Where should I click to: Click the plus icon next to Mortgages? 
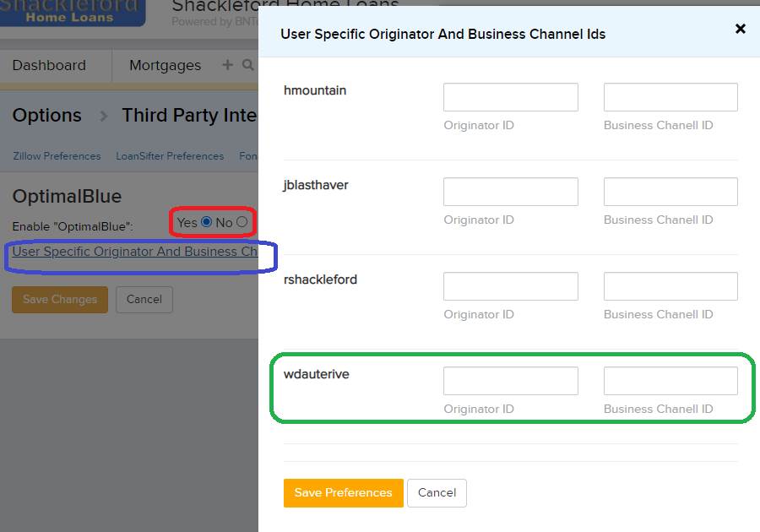coord(227,64)
